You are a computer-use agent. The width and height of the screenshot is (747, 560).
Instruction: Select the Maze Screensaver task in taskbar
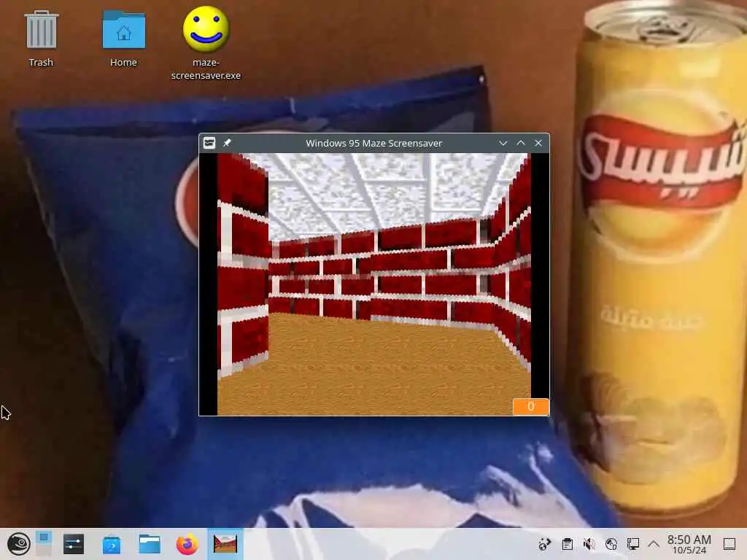tap(225, 544)
